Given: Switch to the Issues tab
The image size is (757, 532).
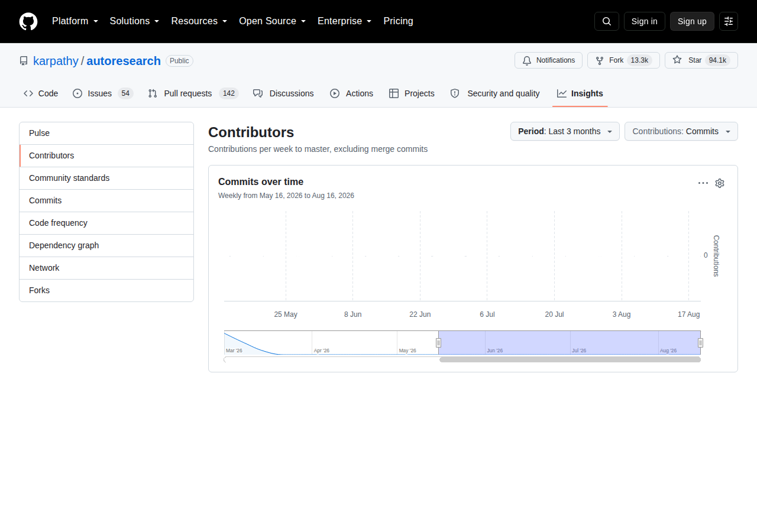Looking at the screenshot, I should 103,93.
